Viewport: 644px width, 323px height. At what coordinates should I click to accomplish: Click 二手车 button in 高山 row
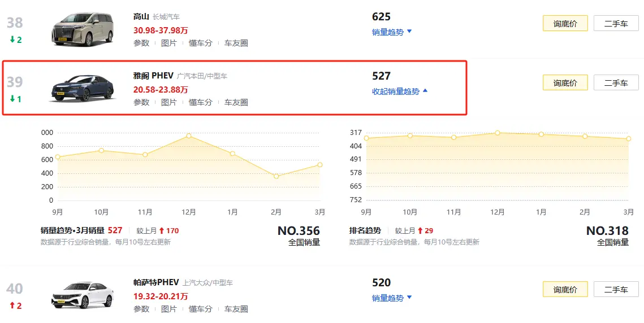616,23
